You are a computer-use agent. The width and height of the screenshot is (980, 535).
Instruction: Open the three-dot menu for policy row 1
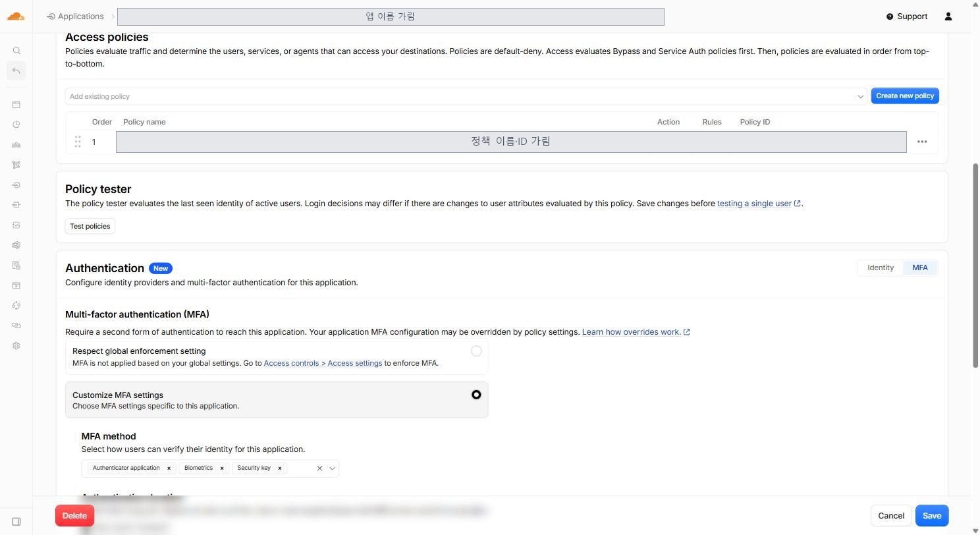(x=922, y=142)
